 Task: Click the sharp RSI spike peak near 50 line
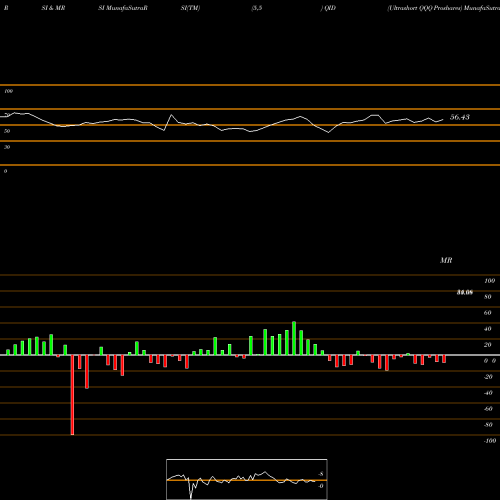[172, 115]
